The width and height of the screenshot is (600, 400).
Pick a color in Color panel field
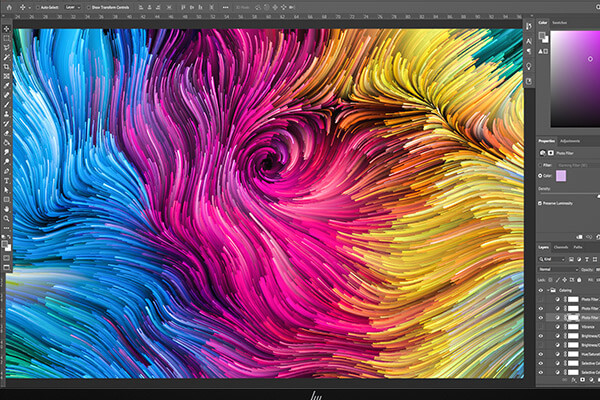(x=575, y=79)
